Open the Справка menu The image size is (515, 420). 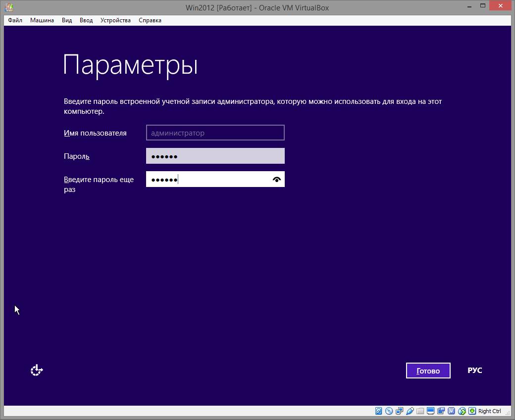pyautogui.click(x=150, y=20)
